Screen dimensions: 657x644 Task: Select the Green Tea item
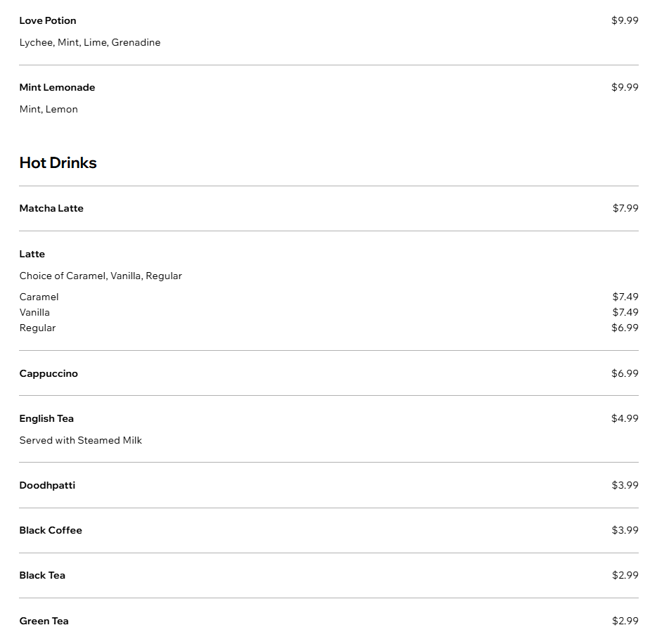(328, 621)
